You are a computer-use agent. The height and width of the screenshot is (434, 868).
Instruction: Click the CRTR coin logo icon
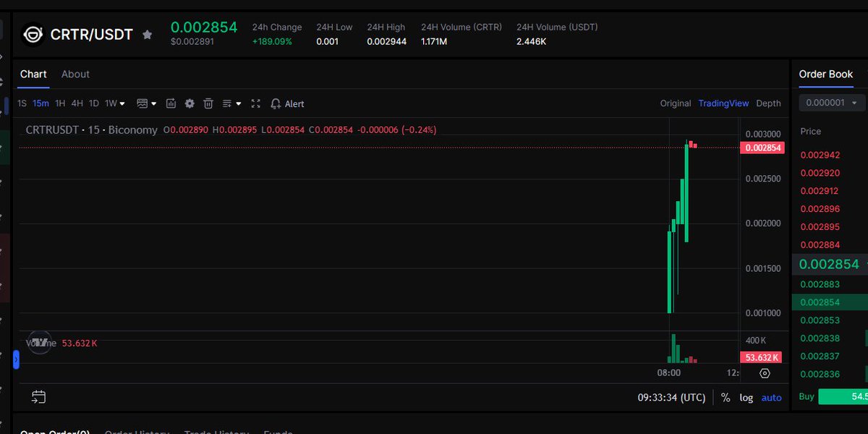pyautogui.click(x=33, y=34)
